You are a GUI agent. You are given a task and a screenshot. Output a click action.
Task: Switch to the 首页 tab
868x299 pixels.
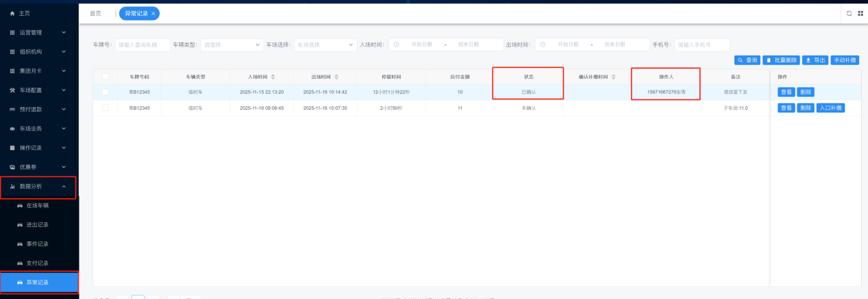point(95,13)
